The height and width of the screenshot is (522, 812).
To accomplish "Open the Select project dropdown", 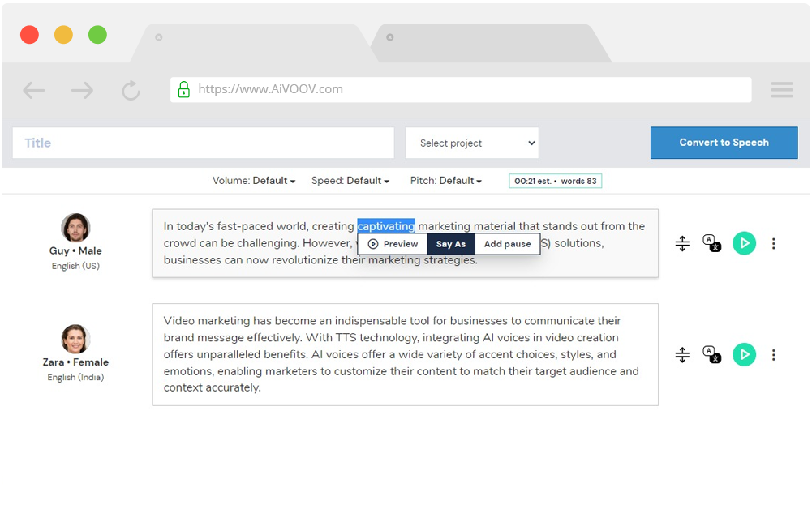I will pyautogui.click(x=472, y=143).
